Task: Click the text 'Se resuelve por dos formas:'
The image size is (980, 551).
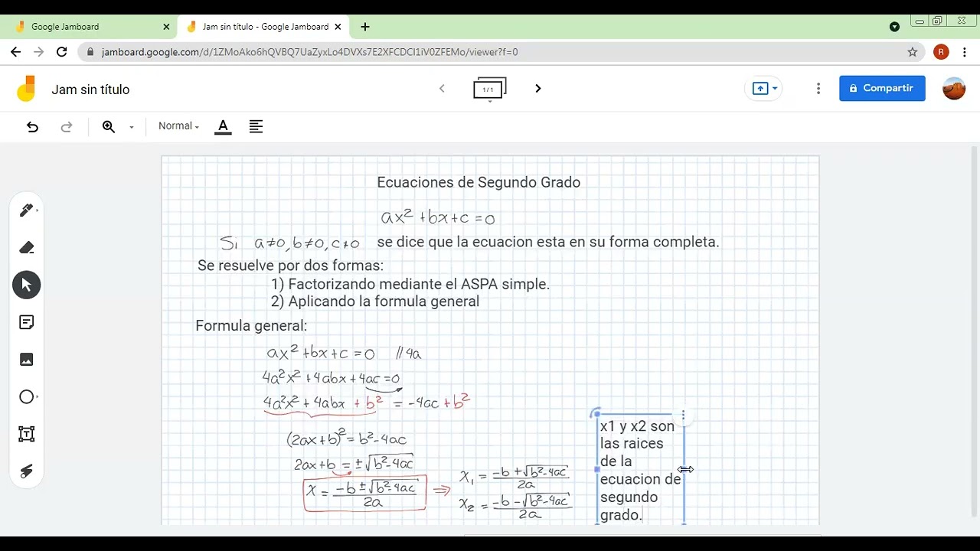Action: [290, 266]
